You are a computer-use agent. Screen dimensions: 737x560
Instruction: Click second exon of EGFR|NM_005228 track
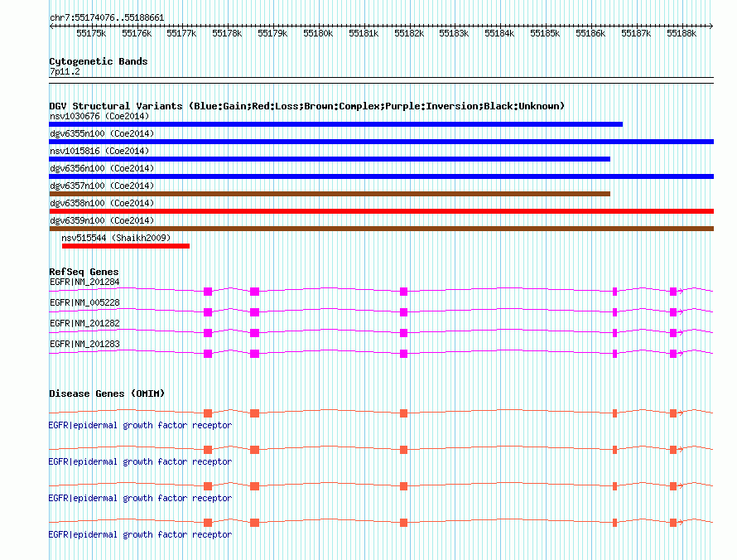[255, 312]
